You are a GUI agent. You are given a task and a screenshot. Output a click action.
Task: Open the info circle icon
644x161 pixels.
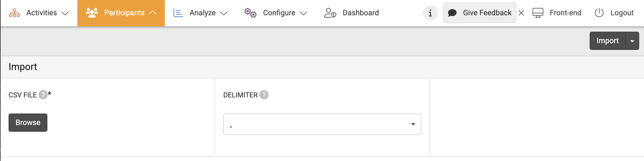[430, 13]
